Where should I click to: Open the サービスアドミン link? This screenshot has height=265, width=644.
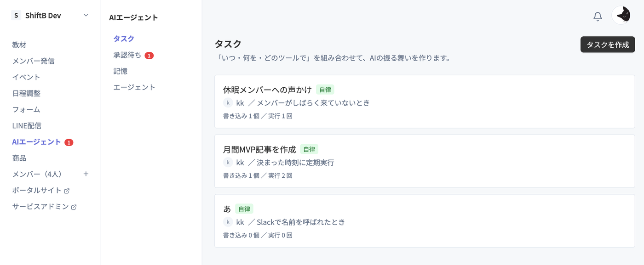pos(40,207)
